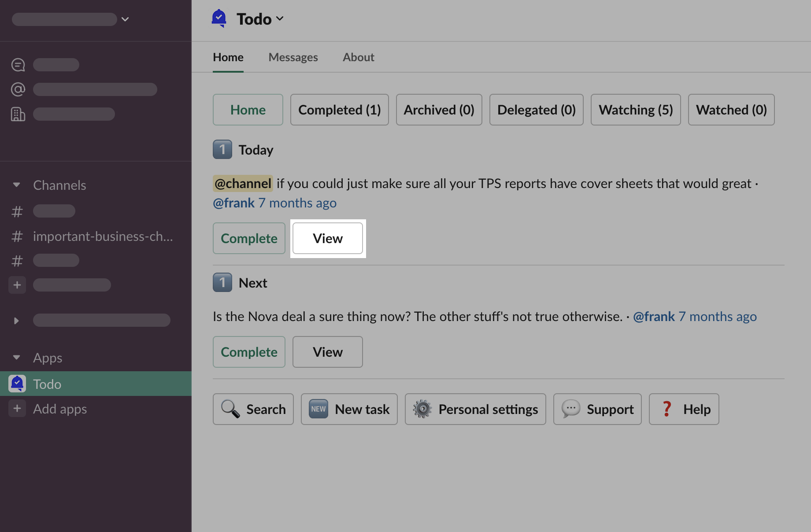Click the plus icon beside Add apps
The height and width of the screenshot is (532, 811).
pyautogui.click(x=17, y=408)
